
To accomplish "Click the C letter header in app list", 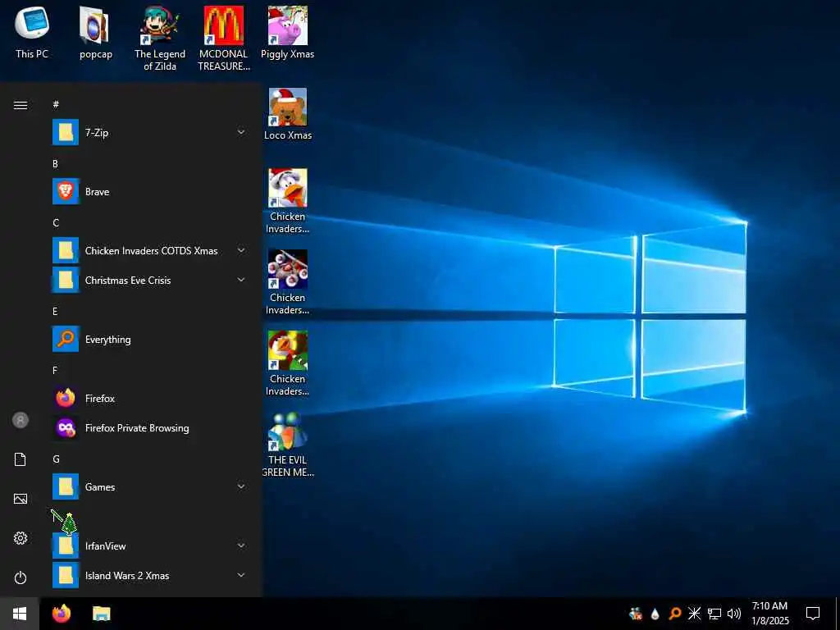I will 56,223.
